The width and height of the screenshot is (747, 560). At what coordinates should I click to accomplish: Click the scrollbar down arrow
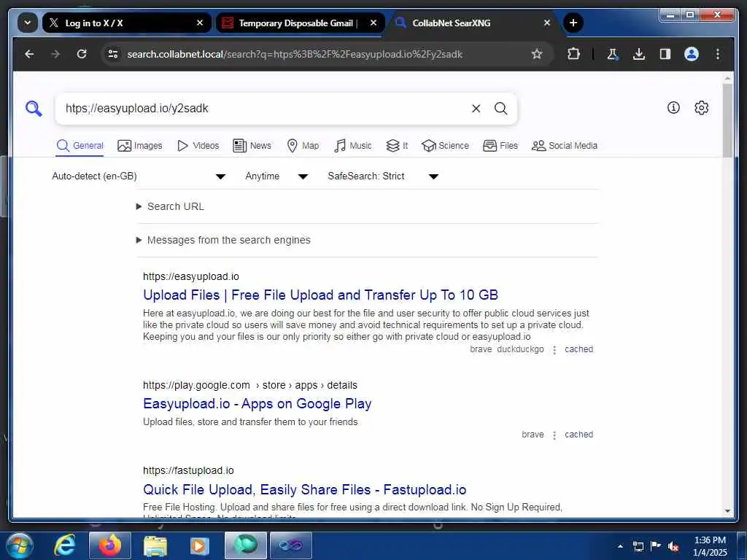click(x=727, y=511)
